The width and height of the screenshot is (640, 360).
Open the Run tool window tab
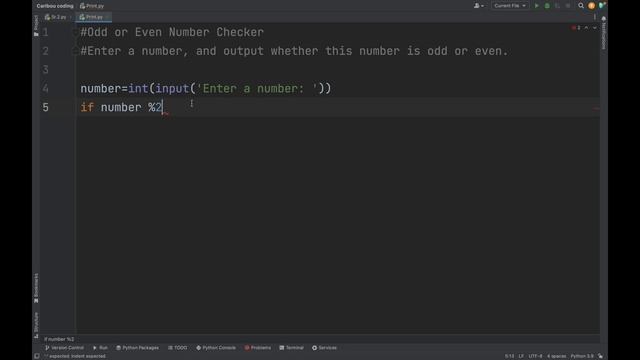(x=100, y=348)
